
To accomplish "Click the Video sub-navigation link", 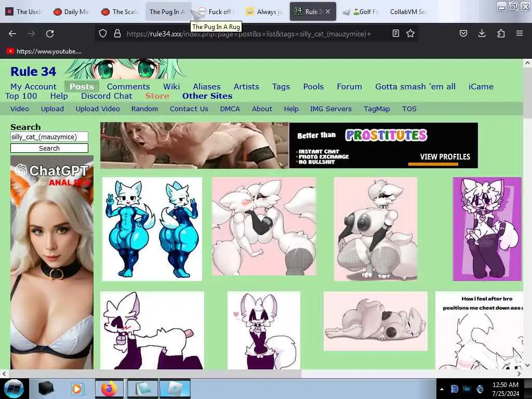I will point(20,109).
